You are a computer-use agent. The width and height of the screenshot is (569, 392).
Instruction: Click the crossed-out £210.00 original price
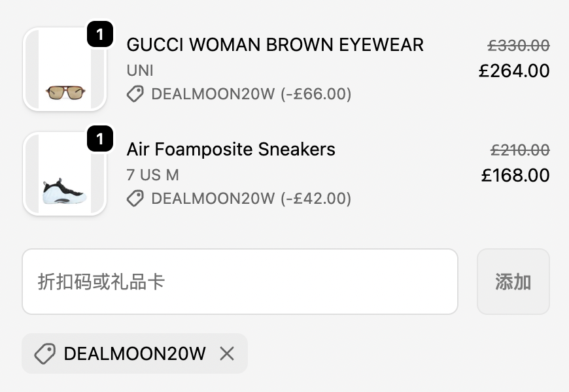(x=520, y=150)
